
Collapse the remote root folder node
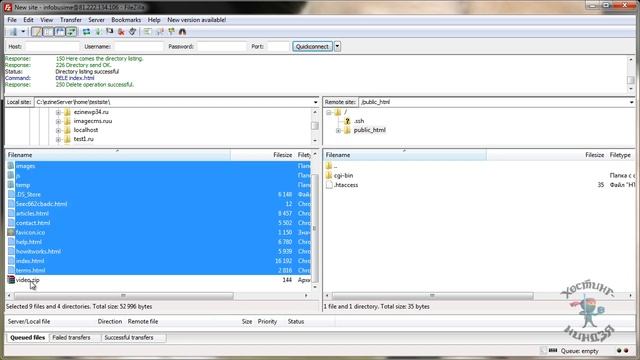(x=329, y=112)
